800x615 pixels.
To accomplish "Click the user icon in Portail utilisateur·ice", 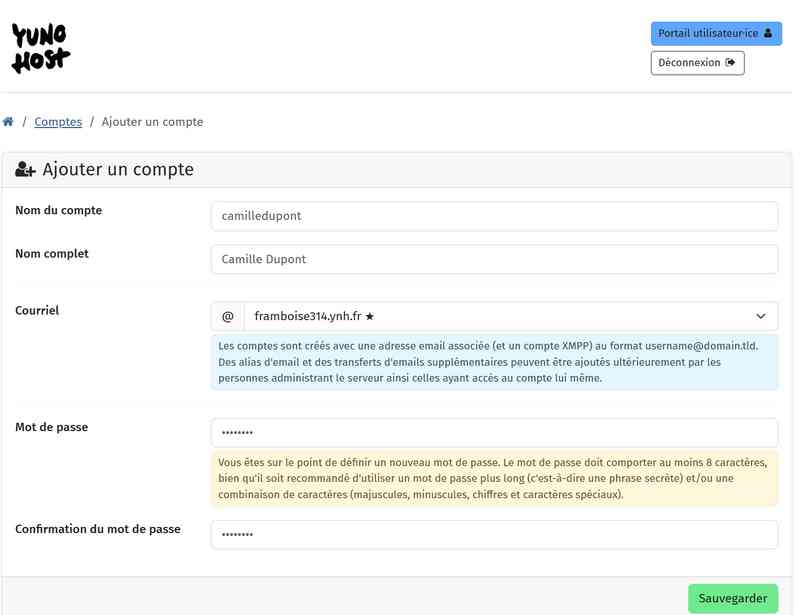I will point(768,33).
